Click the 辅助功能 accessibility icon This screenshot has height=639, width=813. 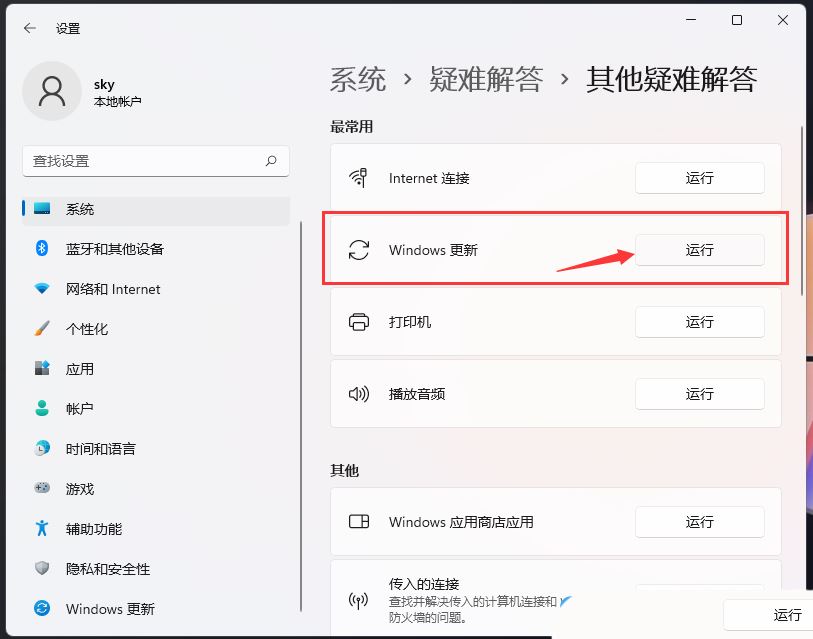click(x=42, y=528)
